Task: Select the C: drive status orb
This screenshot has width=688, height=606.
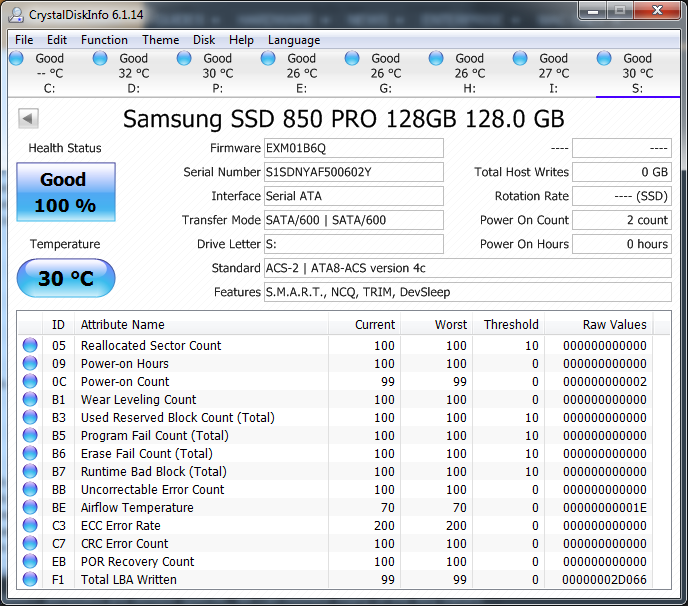Action: point(16,59)
